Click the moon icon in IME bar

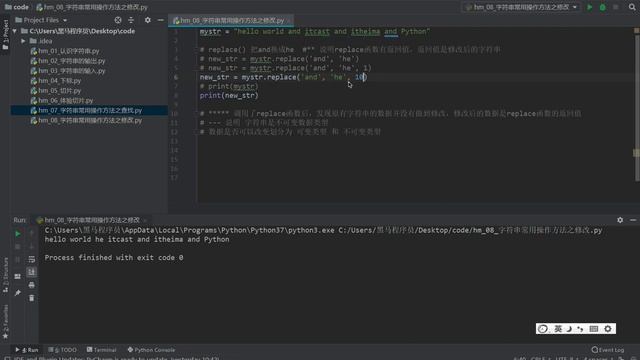pos(569,329)
